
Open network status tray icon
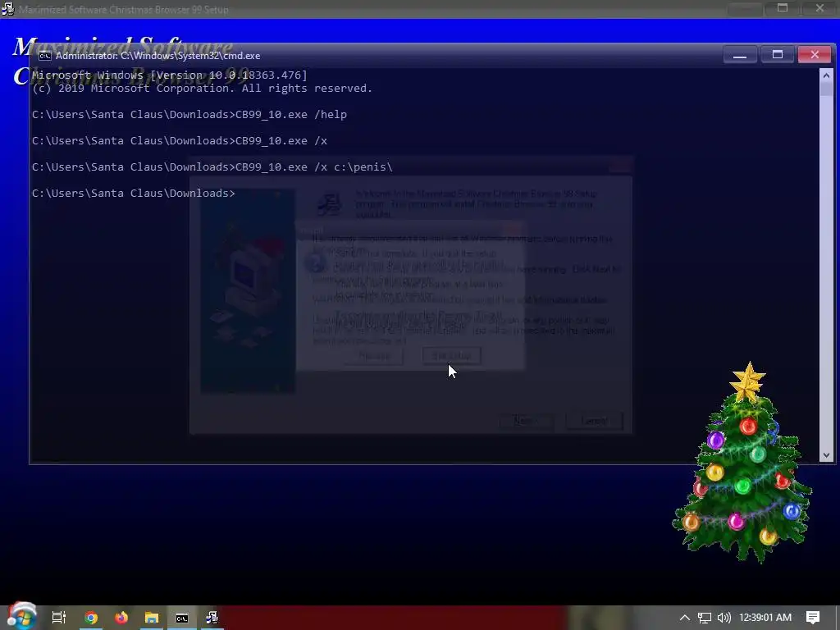tap(705, 618)
